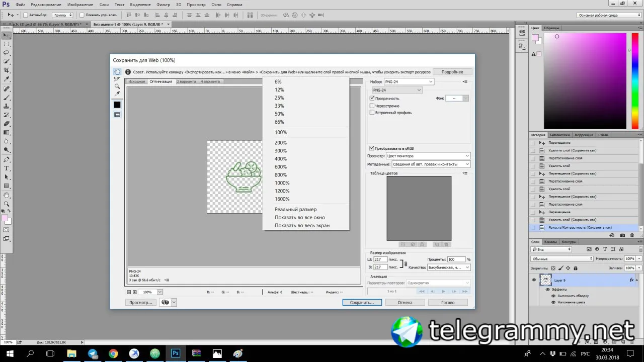Click the constrain proportions link icon
The image size is (644, 362).
[406, 263]
